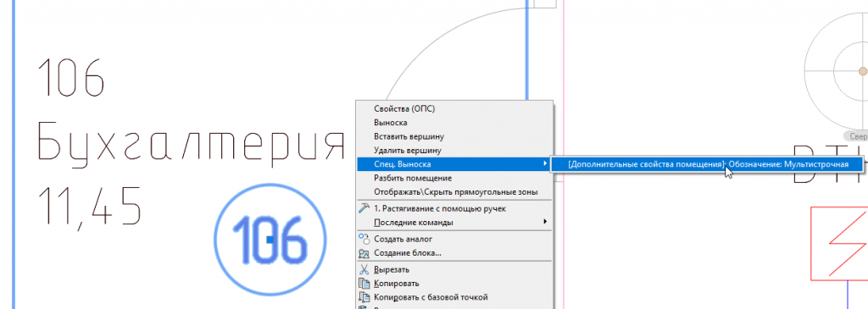
Task: Click the hammer icon beside Растягивание с помощью ручек
Action: point(364,208)
